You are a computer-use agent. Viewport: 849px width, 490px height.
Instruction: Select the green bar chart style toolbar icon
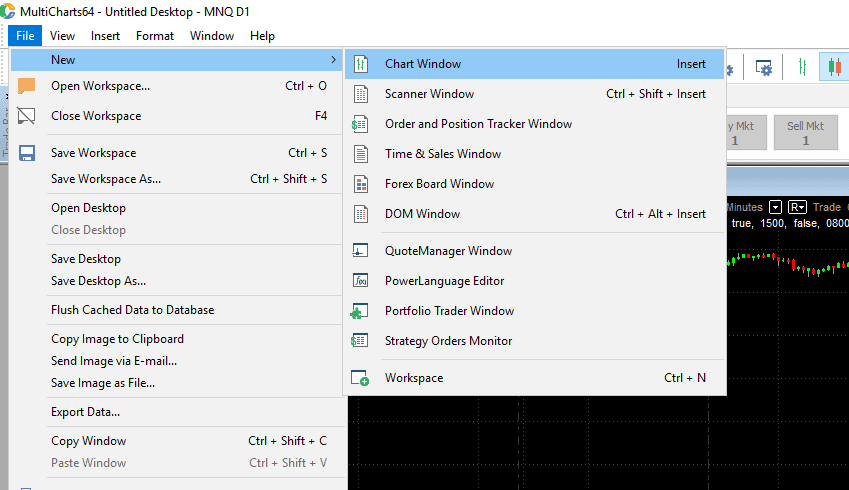(802, 68)
